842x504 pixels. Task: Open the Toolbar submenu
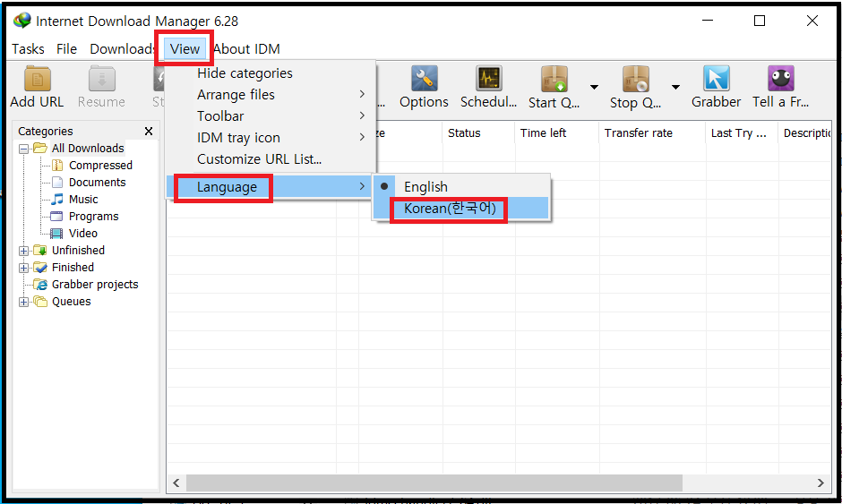(x=270, y=116)
